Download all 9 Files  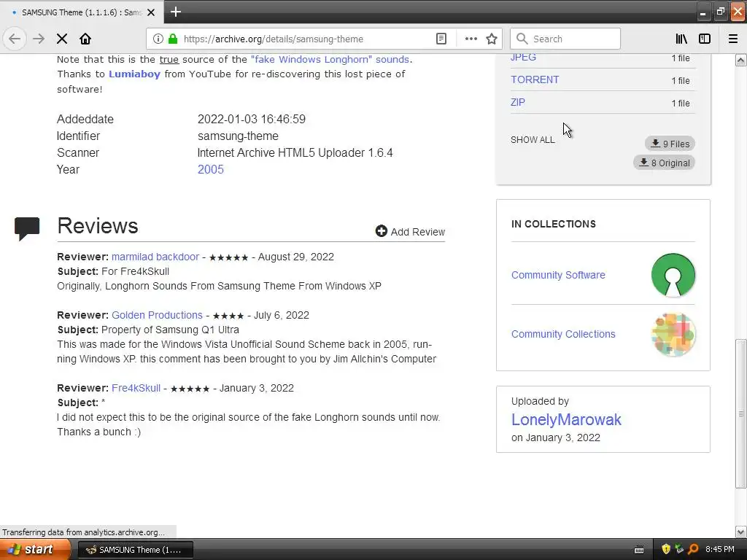coord(670,144)
